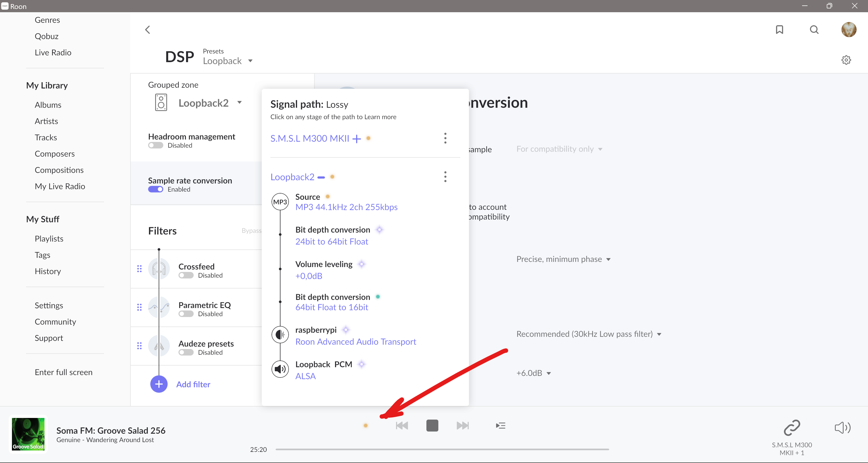Grab the Audeze presets drag handle dots
Image resolution: width=868 pixels, height=463 pixels.
pos(139,346)
